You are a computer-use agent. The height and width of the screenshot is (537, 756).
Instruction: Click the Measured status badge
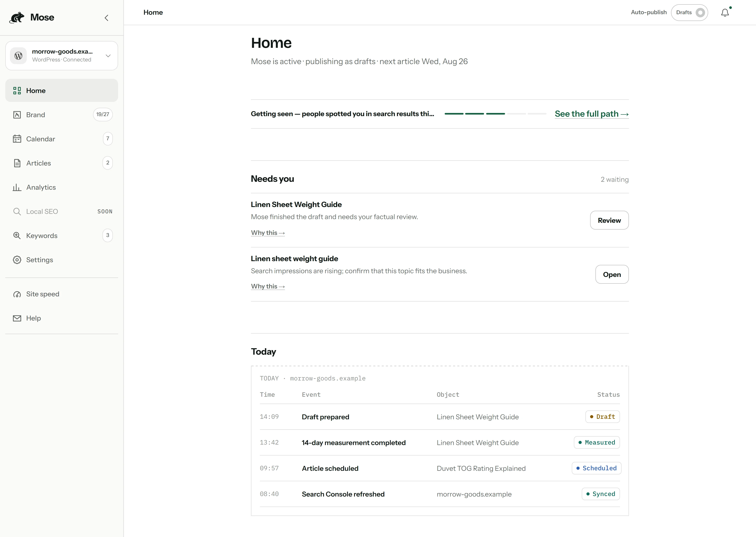click(597, 442)
